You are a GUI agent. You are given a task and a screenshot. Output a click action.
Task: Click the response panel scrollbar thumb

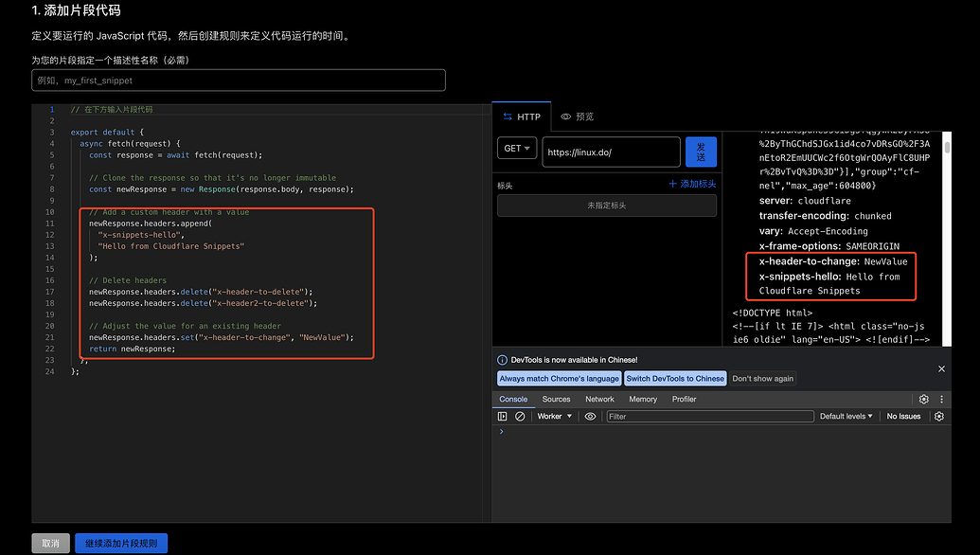click(947, 148)
